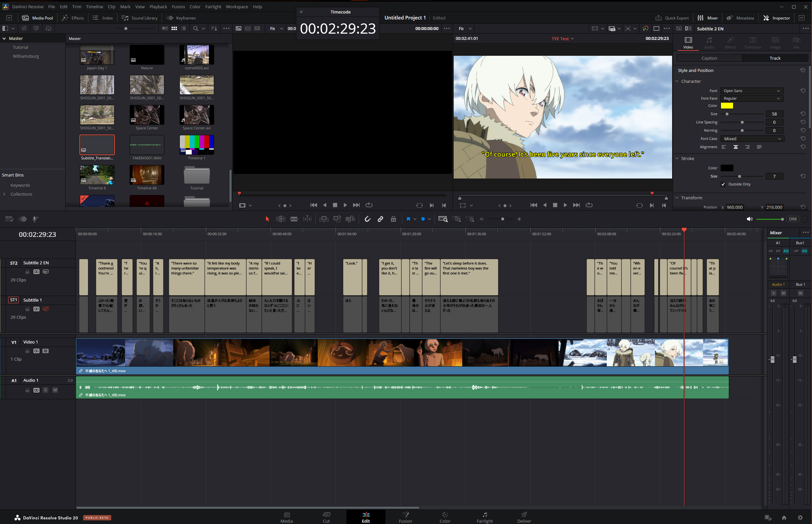
Task: Toggle Linked Selection chain icon
Action: [x=380, y=219]
